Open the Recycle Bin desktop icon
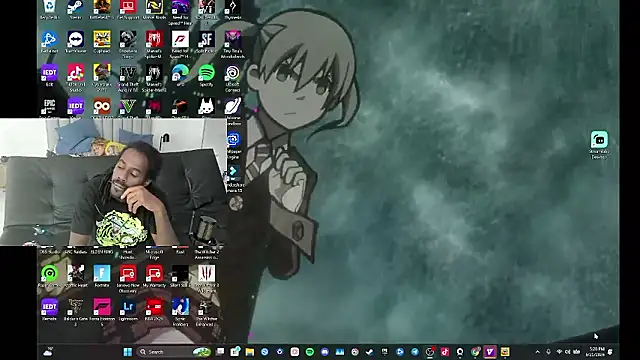The width and height of the screenshot is (640, 360). pyautogui.click(x=49, y=9)
